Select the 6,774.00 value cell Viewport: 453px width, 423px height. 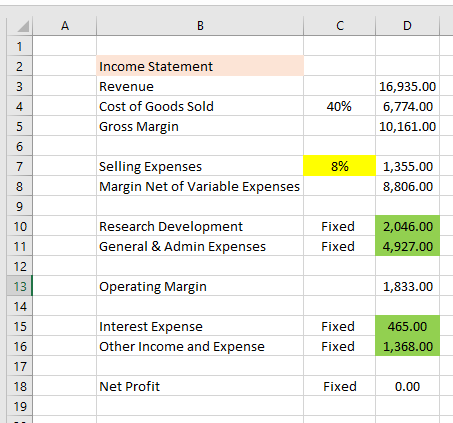pyautogui.click(x=407, y=106)
